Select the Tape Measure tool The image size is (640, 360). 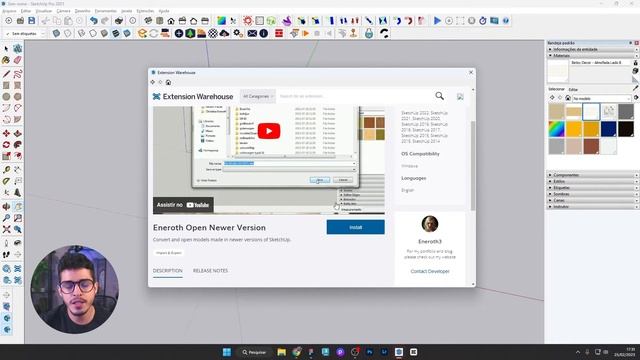pos(6,170)
